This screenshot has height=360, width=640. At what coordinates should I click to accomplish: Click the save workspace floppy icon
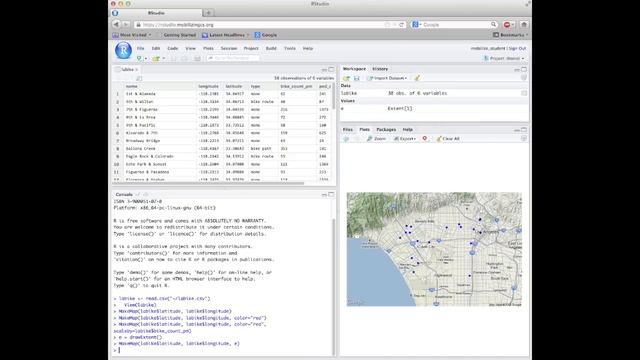[356, 78]
